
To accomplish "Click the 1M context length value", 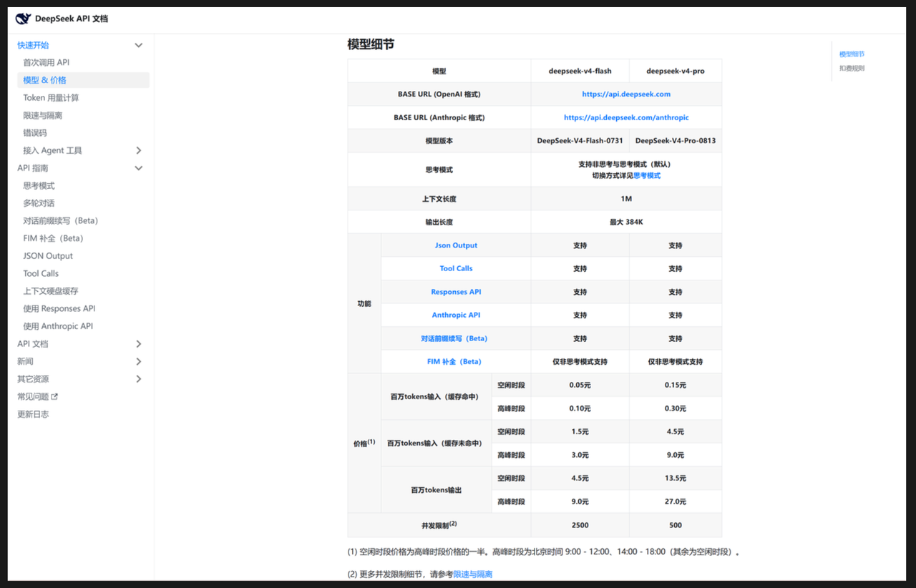I will tap(626, 199).
